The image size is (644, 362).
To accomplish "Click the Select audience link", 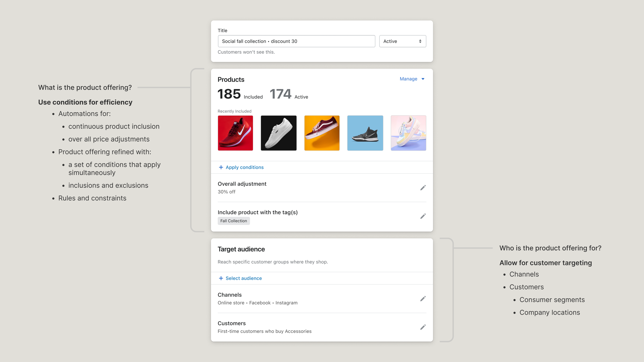I will pyautogui.click(x=243, y=278).
